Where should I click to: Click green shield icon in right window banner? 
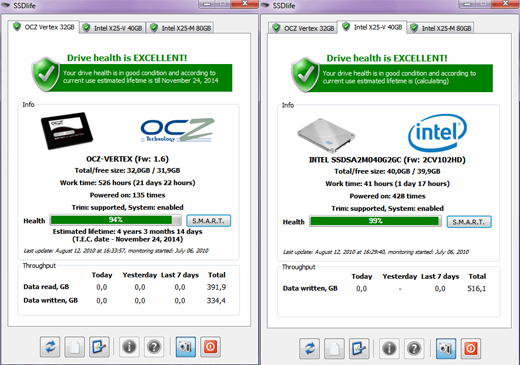(x=305, y=75)
